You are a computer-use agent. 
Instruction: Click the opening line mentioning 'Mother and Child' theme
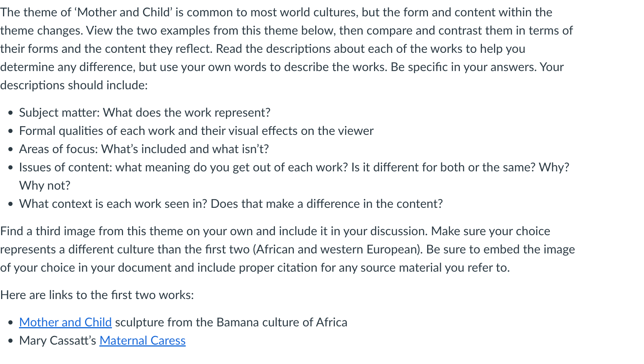pos(276,12)
